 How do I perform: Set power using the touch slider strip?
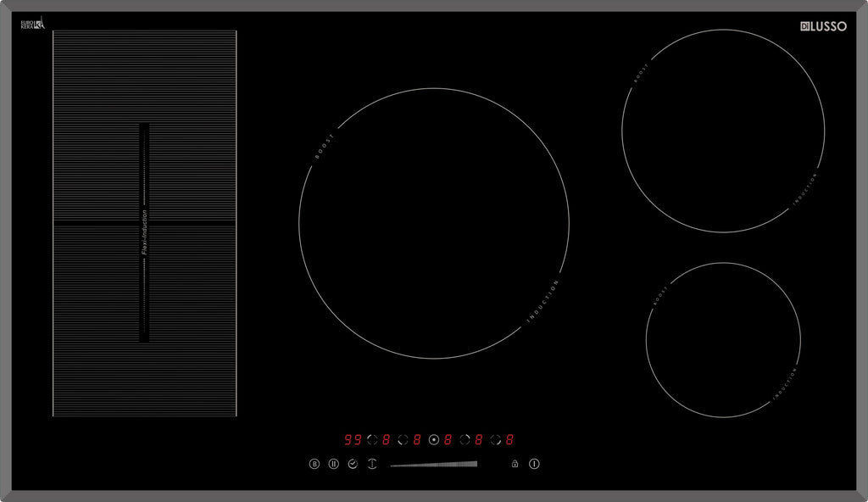pos(433,464)
